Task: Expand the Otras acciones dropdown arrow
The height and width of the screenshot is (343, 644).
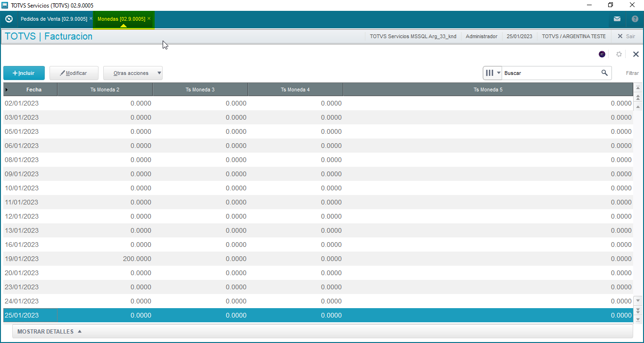Action: [x=159, y=73]
